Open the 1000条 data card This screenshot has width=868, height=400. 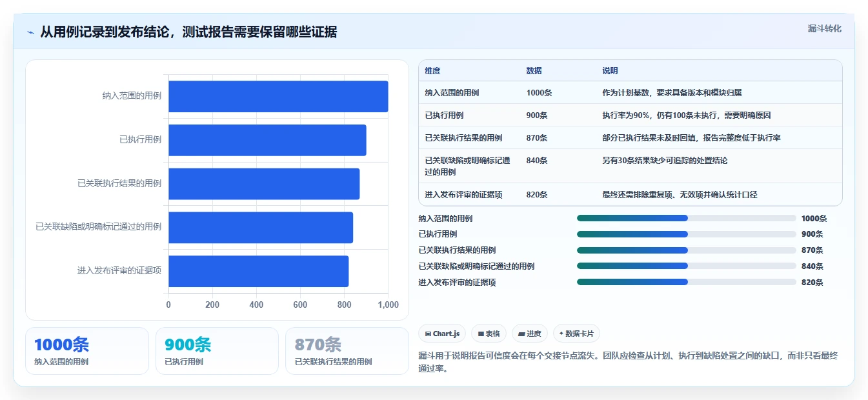tap(87, 351)
